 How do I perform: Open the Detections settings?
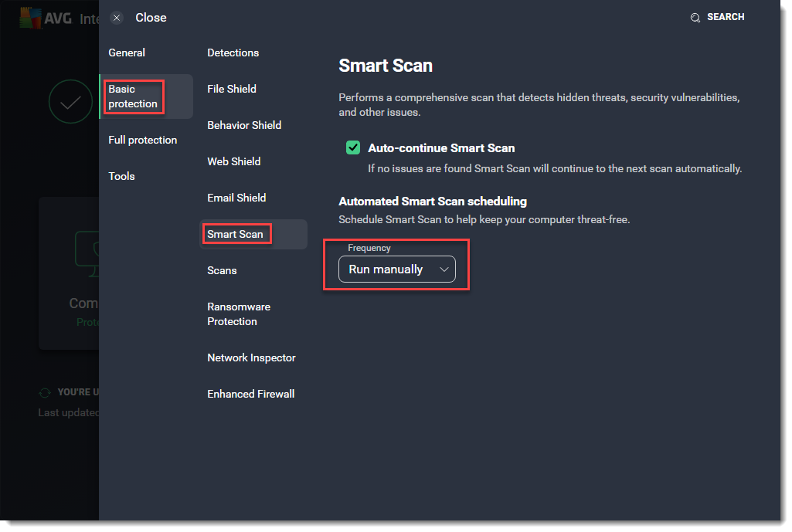coord(233,53)
